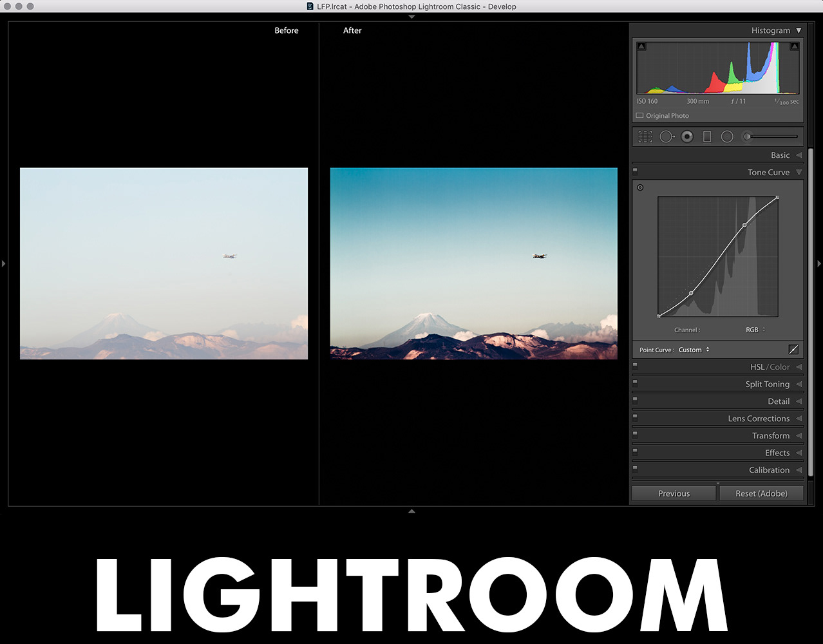
Task: Open the Point Curve Custom dropdown
Action: (x=694, y=350)
